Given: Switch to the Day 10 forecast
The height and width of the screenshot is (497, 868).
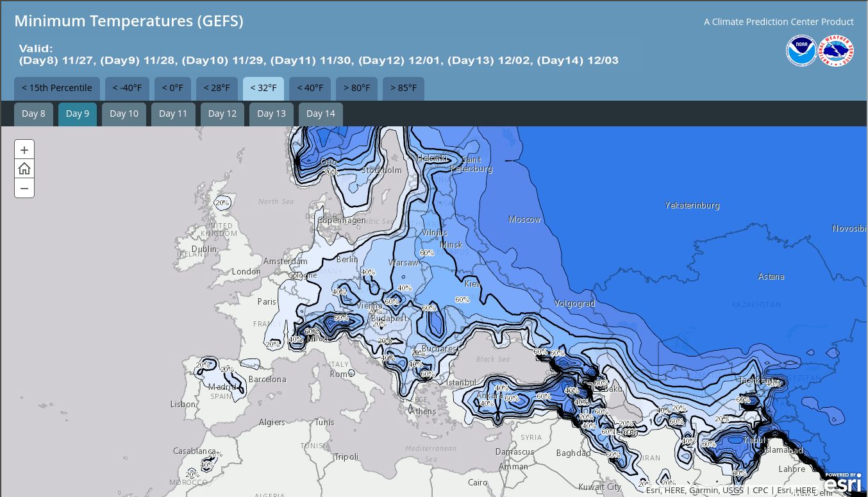Looking at the screenshot, I should tap(124, 114).
